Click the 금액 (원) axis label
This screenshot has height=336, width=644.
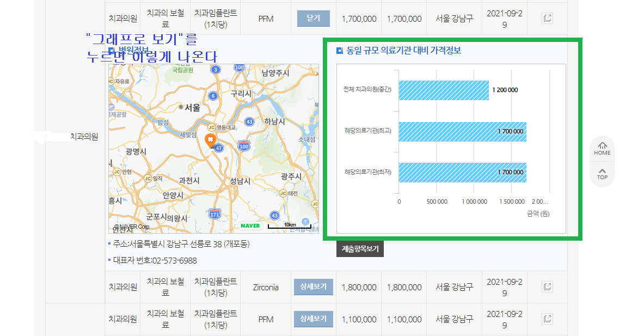538,213
